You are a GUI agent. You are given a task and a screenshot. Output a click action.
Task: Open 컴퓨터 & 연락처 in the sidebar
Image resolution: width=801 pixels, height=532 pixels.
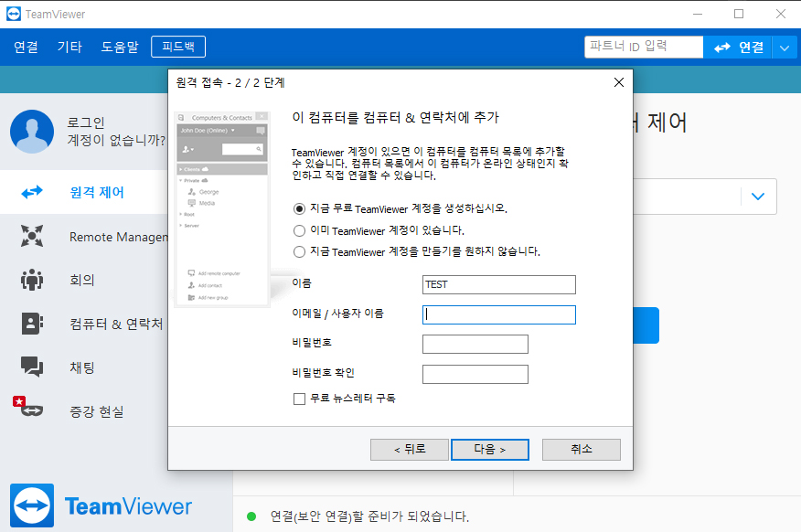pyautogui.click(x=84, y=324)
